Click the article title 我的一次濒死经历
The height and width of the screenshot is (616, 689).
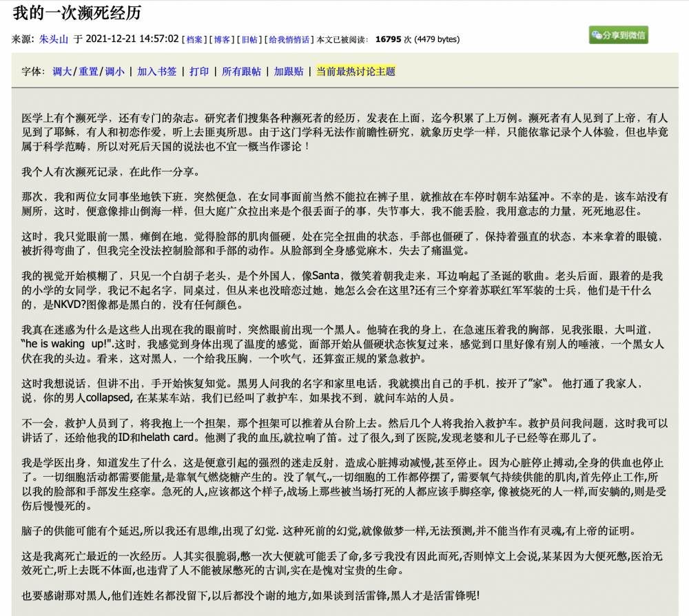click(77, 13)
